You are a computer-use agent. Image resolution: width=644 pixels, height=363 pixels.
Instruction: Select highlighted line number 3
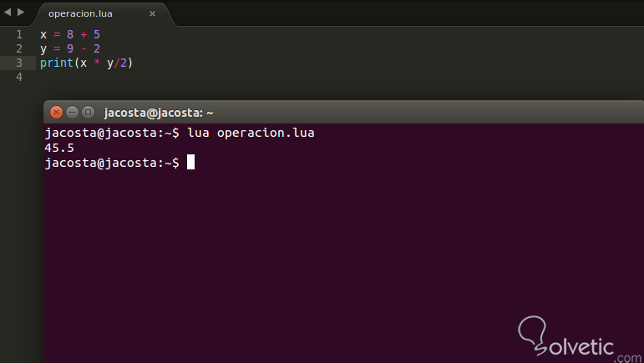click(x=19, y=63)
